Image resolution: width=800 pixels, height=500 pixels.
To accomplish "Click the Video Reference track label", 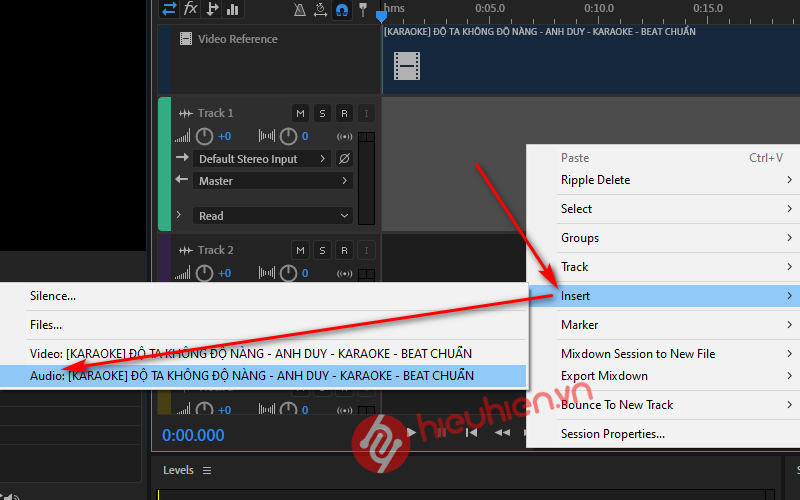I will click(238, 39).
